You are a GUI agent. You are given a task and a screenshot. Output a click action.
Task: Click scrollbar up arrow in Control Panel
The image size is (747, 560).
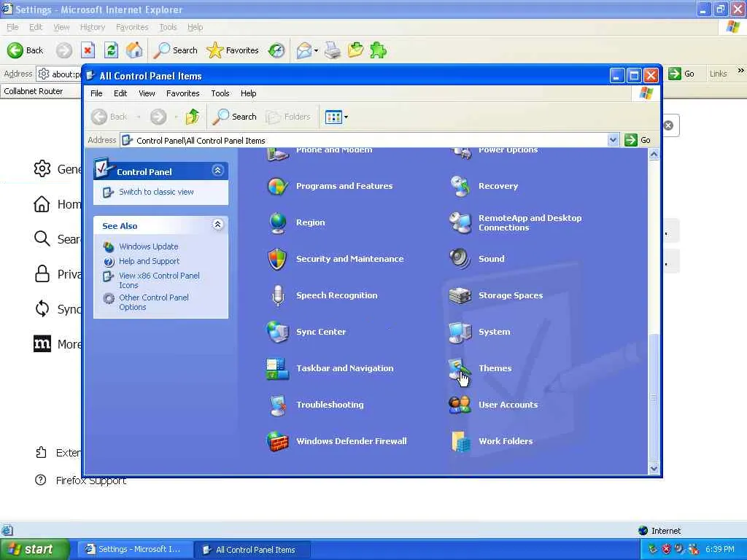[x=654, y=155]
